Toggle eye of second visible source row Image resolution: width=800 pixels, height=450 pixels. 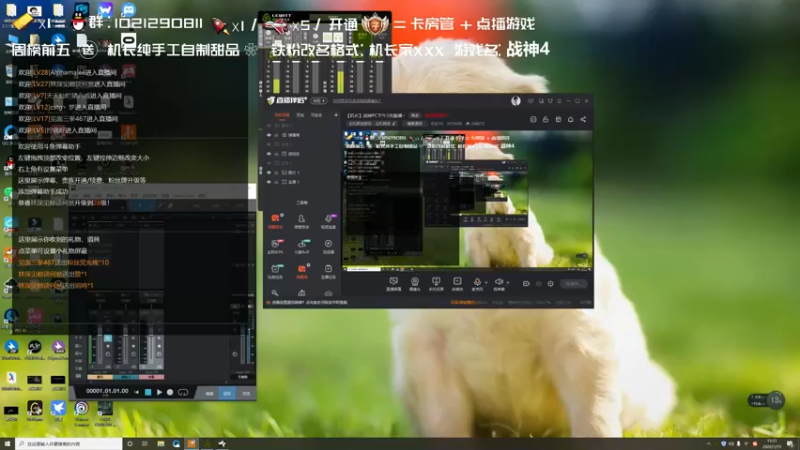(x=269, y=154)
